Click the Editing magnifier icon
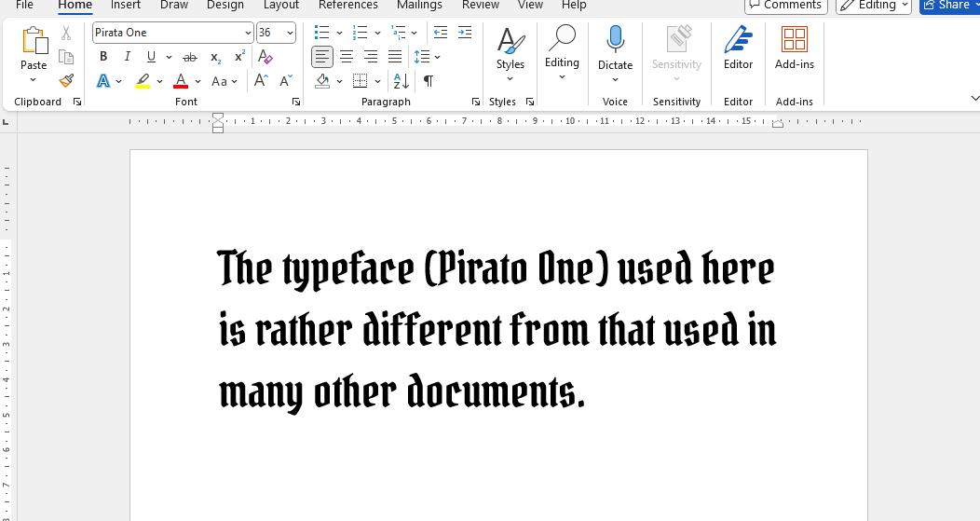 [x=562, y=39]
